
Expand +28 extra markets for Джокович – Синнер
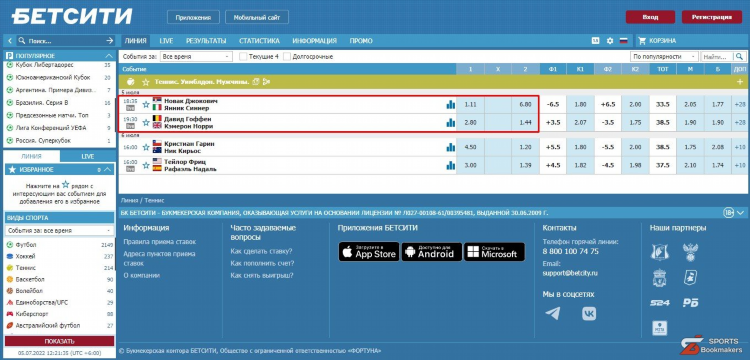coord(740,105)
